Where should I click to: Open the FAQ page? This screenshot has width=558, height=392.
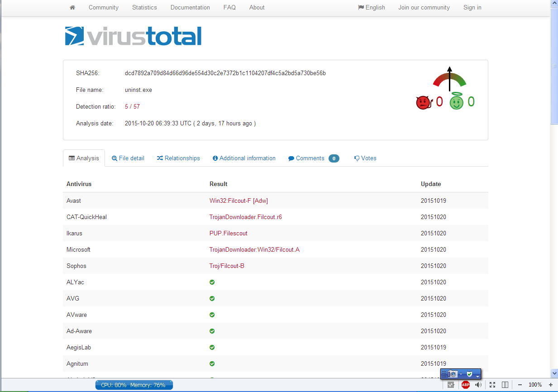[229, 7]
